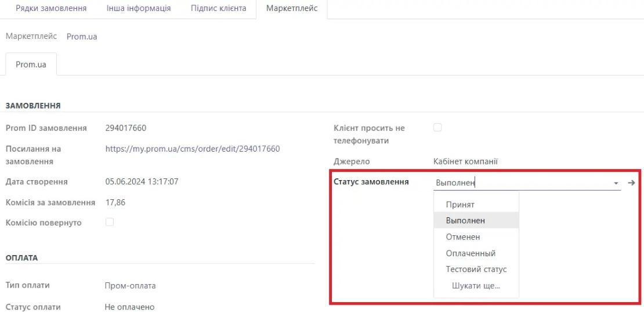Screen dimensions: 644x312
Task: Open the my.prom.ua order edit link
Action: (x=193, y=149)
